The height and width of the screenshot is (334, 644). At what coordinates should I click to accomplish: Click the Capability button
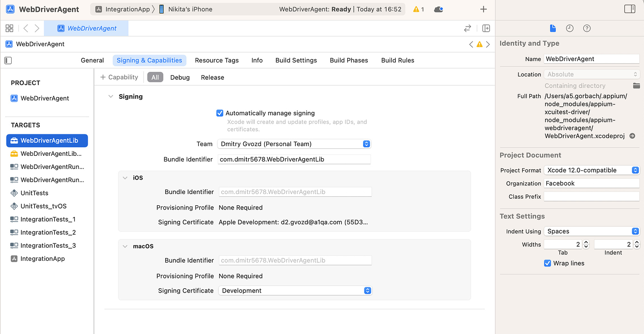[119, 77]
